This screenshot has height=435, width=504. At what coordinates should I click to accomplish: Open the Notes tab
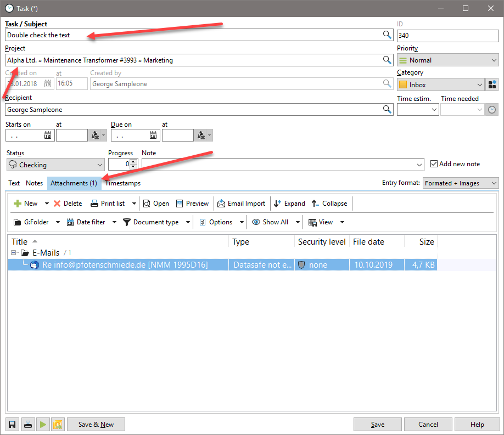pos(34,183)
